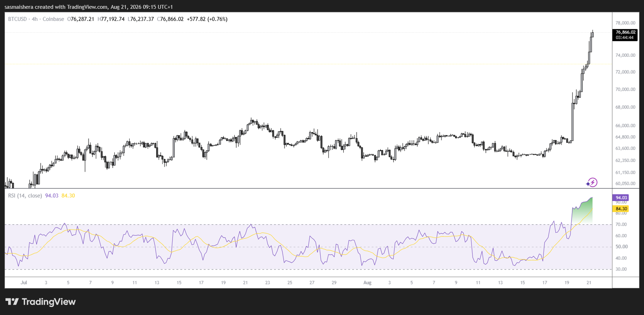Click the +577.82 (+0.76%) price change text
Screen dimensions: 644x315
pos(207,19)
